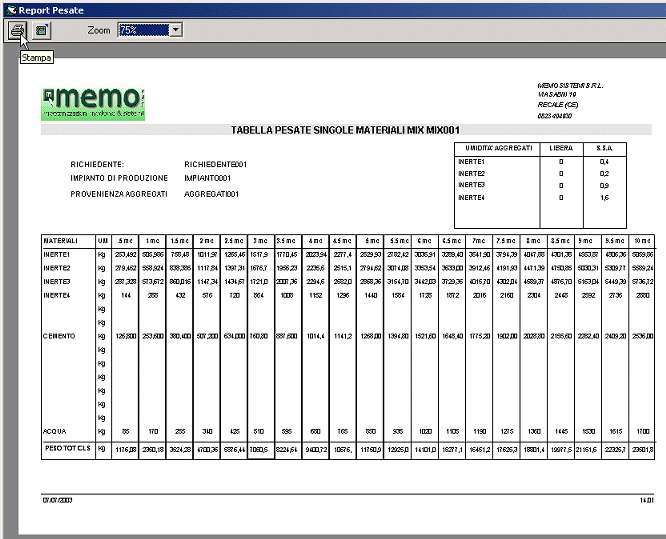Click the report title TABELLA PESATE SINGOLE MATERIALI
Screen dimensions: 666x539
point(345,130)
